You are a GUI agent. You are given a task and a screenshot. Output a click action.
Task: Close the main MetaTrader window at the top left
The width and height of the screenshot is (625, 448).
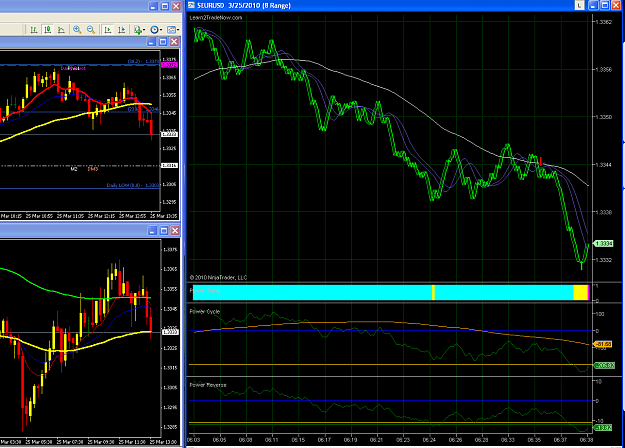176,6
